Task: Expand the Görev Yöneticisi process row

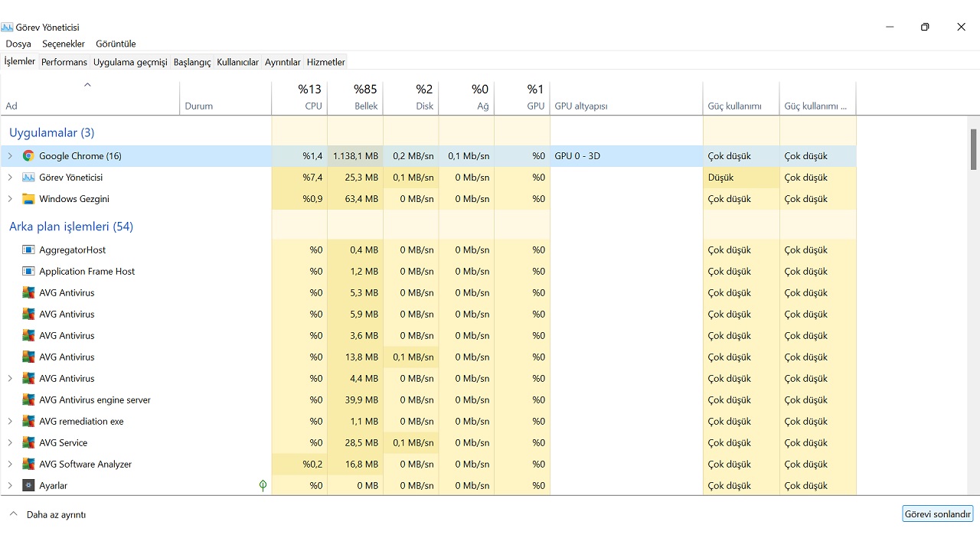Action: click(x=10, y=178)
